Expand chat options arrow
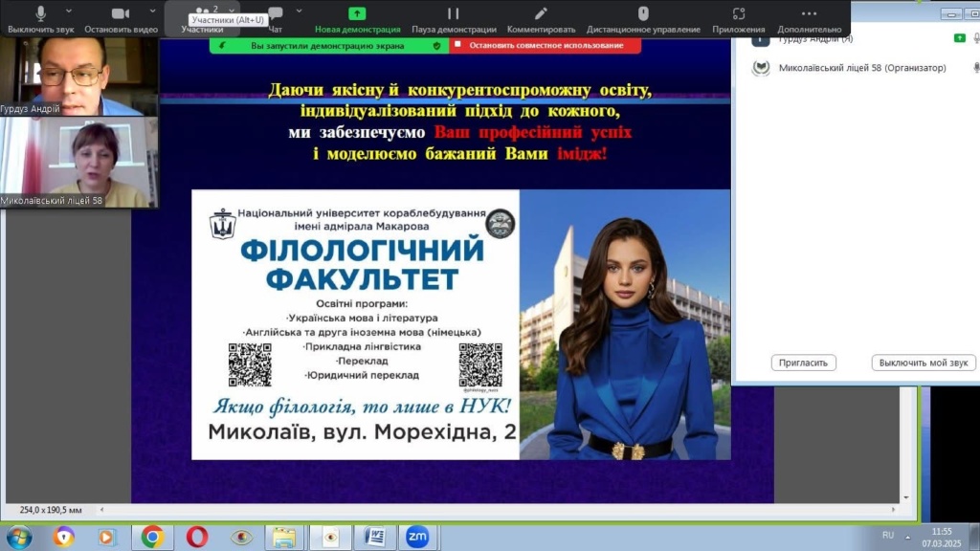Screen dimensions: 980x551 tap(299, 11)
